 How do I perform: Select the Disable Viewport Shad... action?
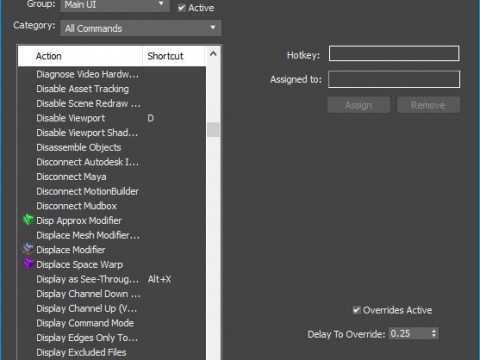pyautogui.click(x=87, y=133)
